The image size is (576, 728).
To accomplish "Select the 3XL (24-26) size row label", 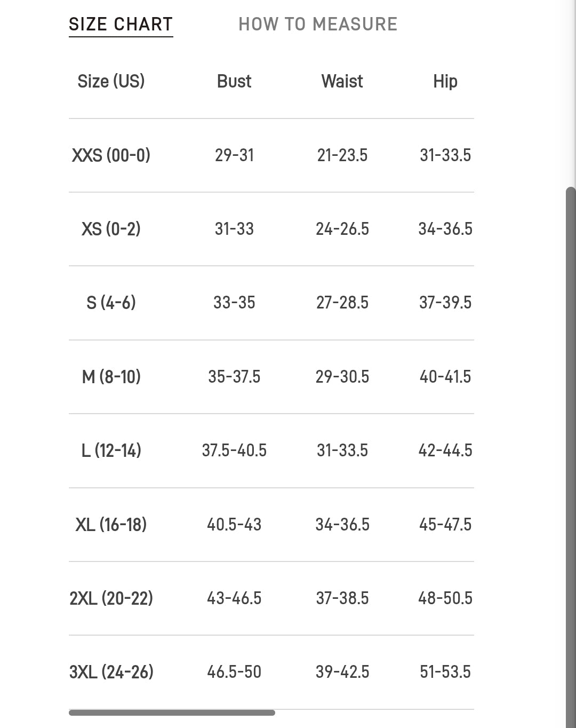I will (x=111, y=672).
